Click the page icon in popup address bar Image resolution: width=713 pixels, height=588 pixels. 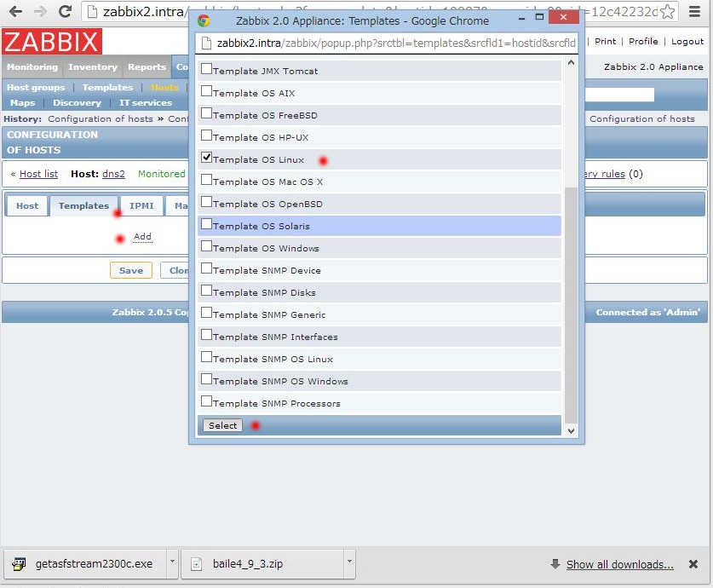coord(206,43)
